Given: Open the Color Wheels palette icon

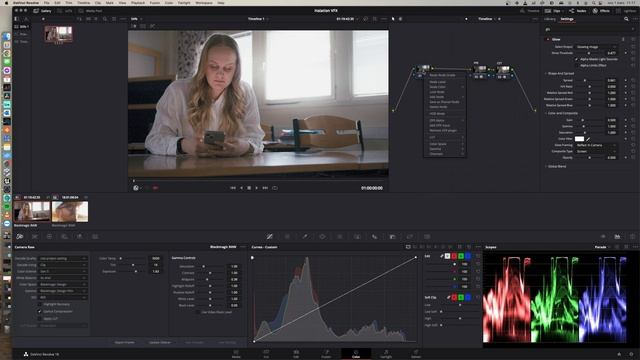Looking at the screenshot, I should [x=49, y=236].
